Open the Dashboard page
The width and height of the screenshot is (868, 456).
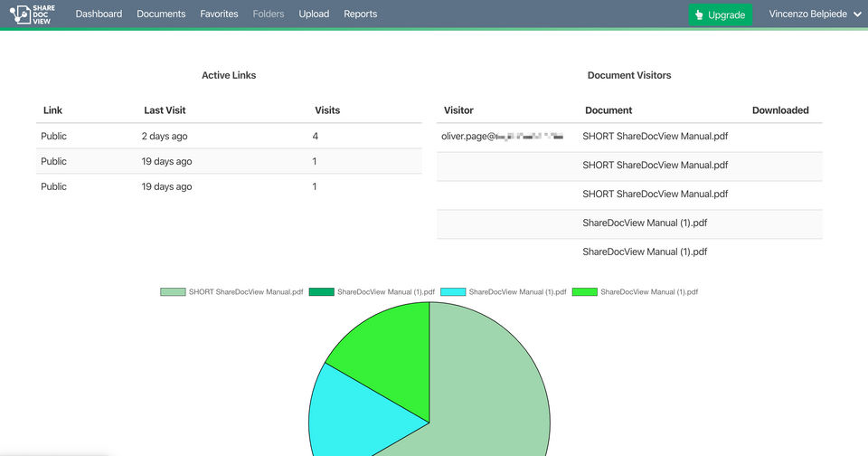point(99,14)
